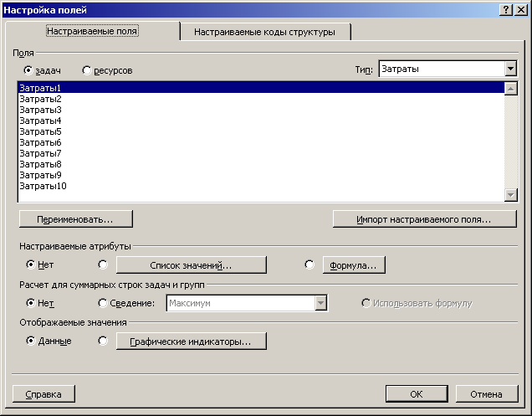Select Затраты4 in the fields list

tap(261, 121)
